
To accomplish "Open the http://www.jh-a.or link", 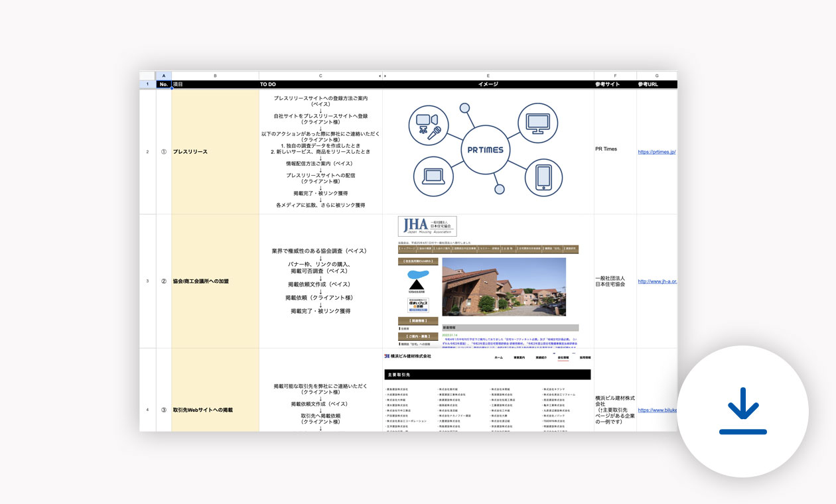I will tap(658, 281).
